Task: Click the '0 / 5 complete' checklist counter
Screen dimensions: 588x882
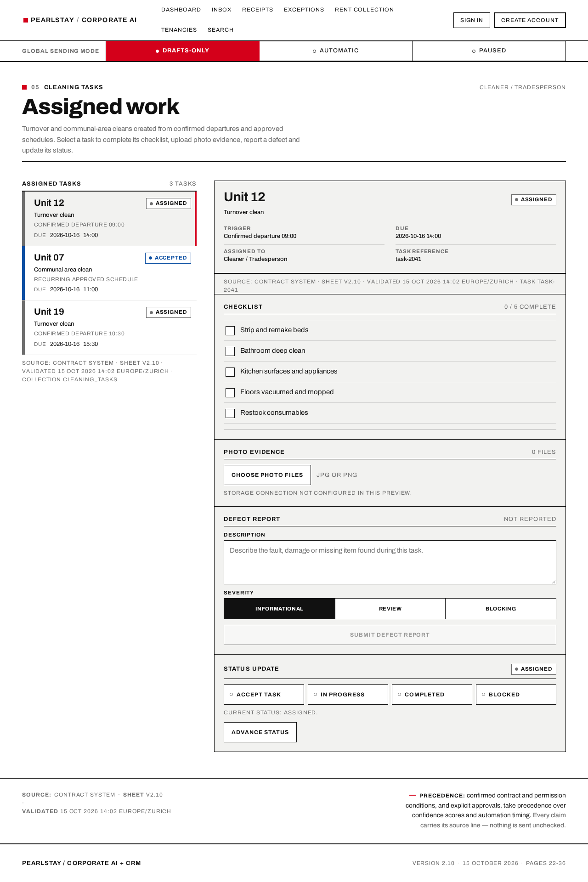Action: (x=530, y=307)
